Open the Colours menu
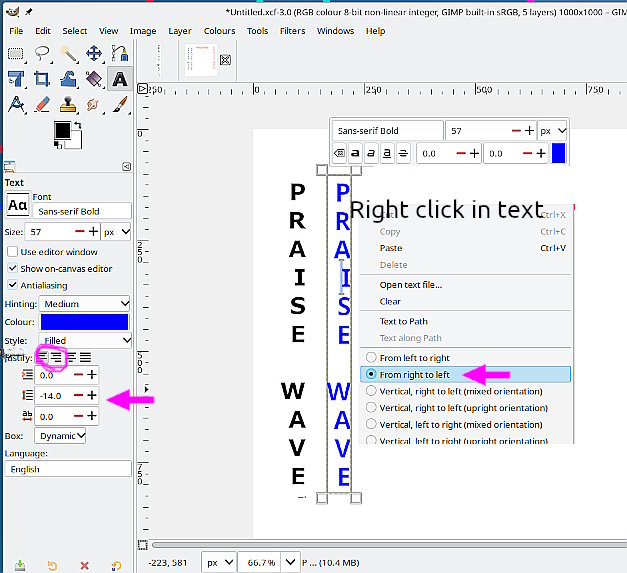This screenshot has height=573, width=627. [219, 31]
